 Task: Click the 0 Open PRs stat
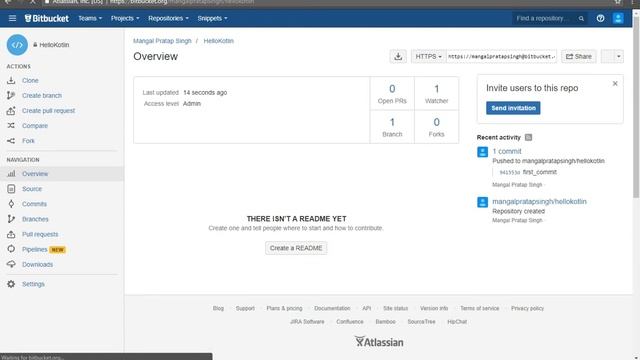click(392, 94)
